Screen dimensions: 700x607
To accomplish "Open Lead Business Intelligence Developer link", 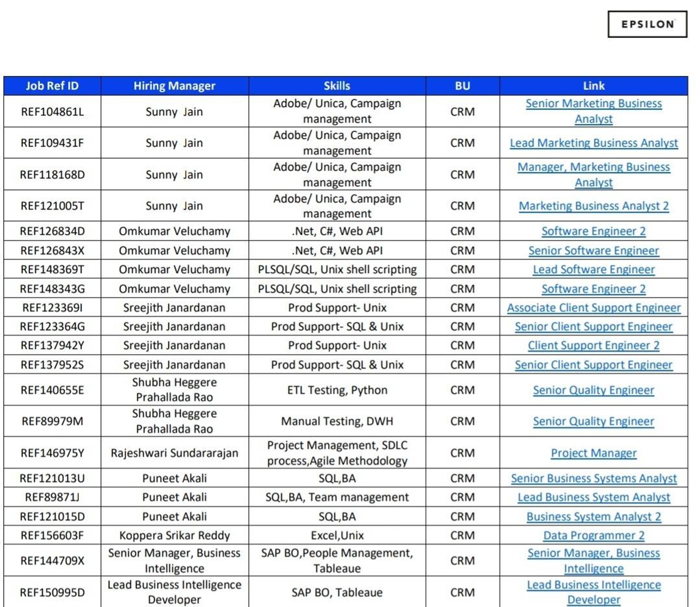I will click(x=593, y=585).
